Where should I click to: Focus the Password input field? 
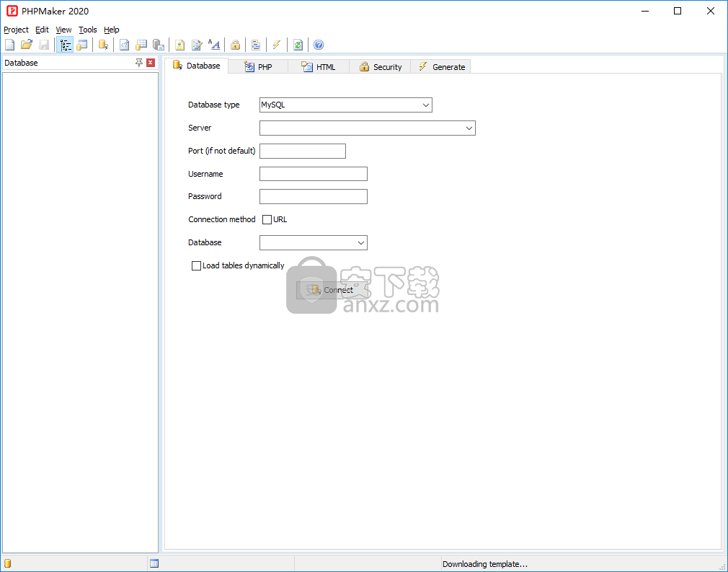(x=314, y=196)
